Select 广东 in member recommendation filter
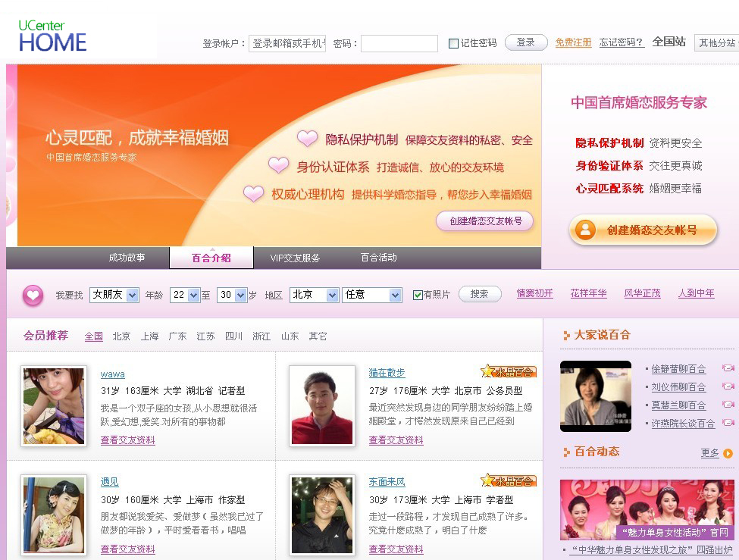 point(177,336)
